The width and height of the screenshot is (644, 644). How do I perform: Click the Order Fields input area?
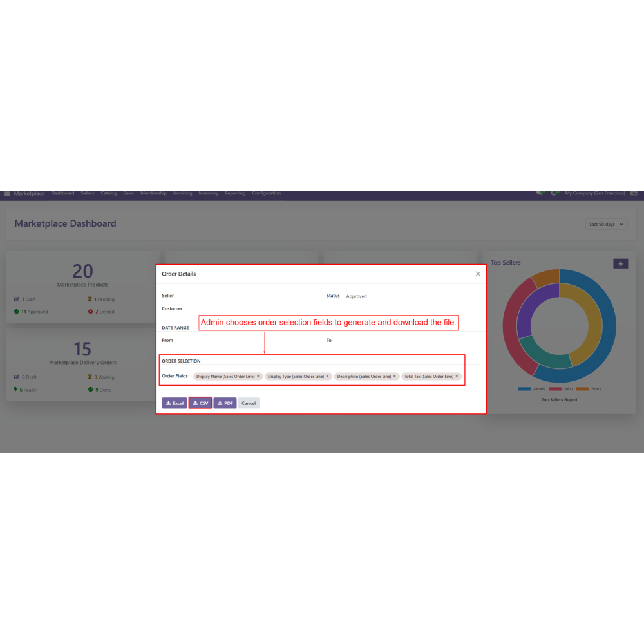click(x=469, y=376)
